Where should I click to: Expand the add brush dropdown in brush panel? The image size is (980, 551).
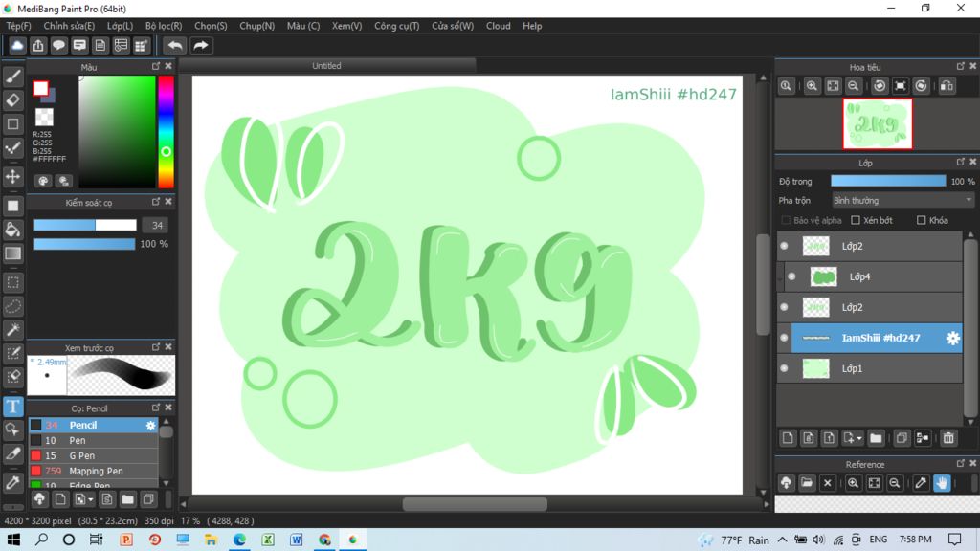91,499
